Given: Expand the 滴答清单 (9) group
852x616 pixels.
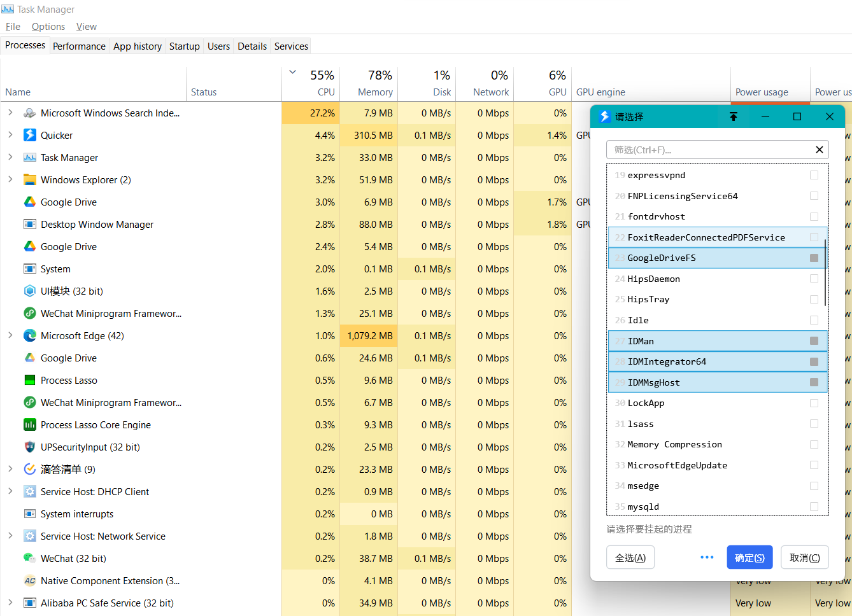Looking at the screenshot, I should pos(10,469).
